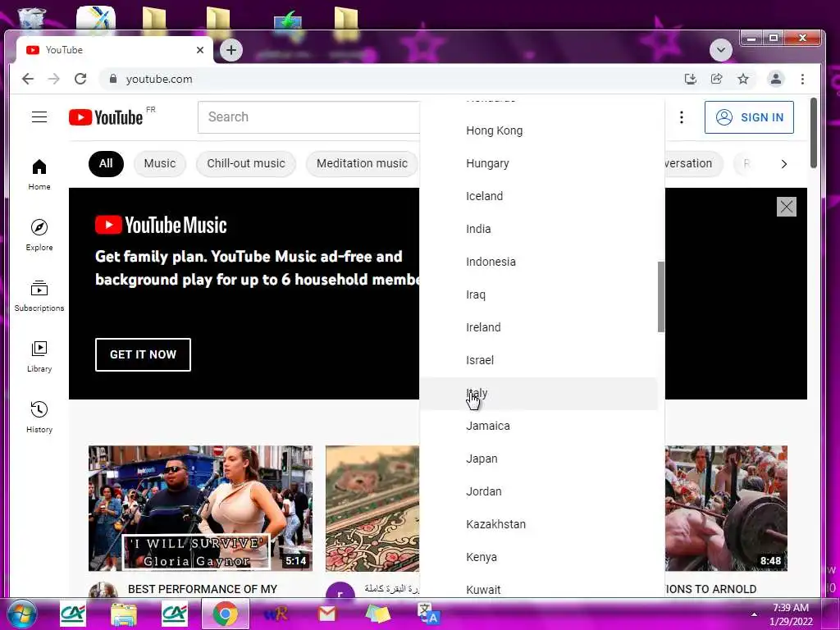Click GET IT NOW on the banner
This screenshot has width=840, height=630.
(143, 354)
